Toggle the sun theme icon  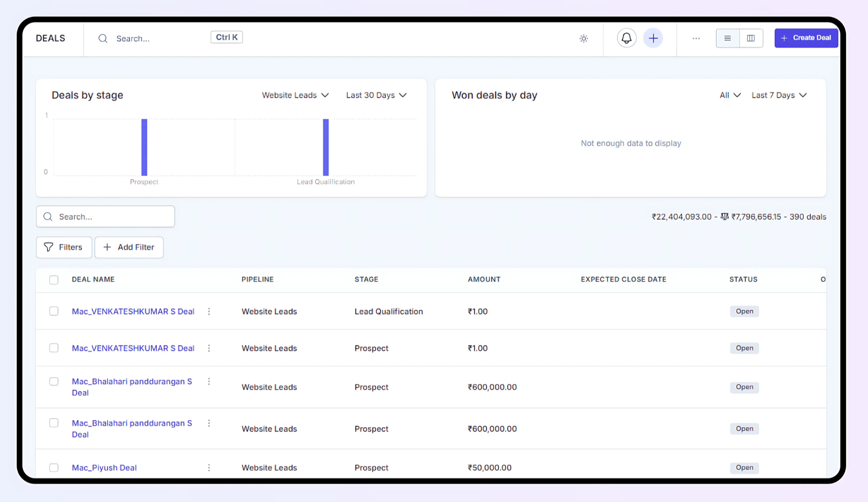[583, 39]
